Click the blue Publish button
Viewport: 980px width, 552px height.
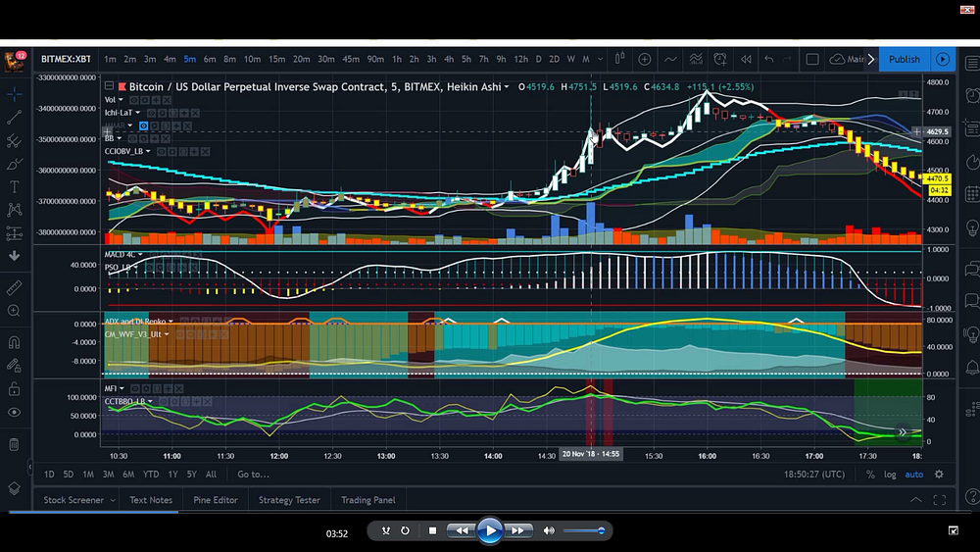tap(904, 59)
